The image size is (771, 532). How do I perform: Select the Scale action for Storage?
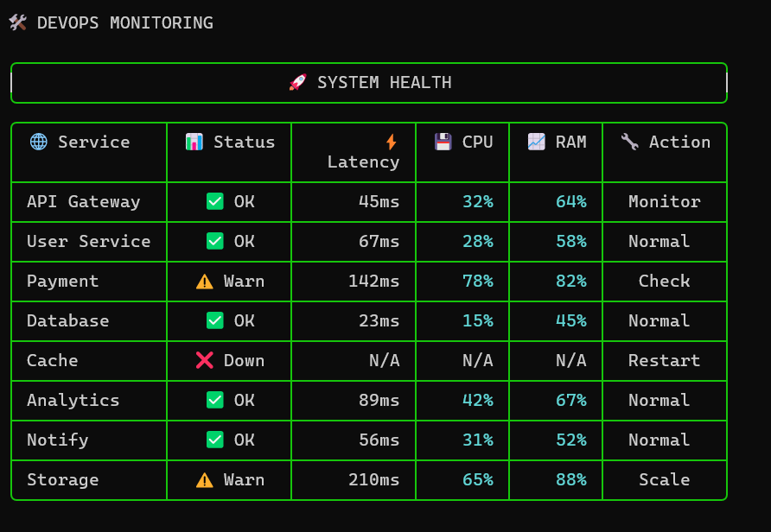tap(664, 479)
